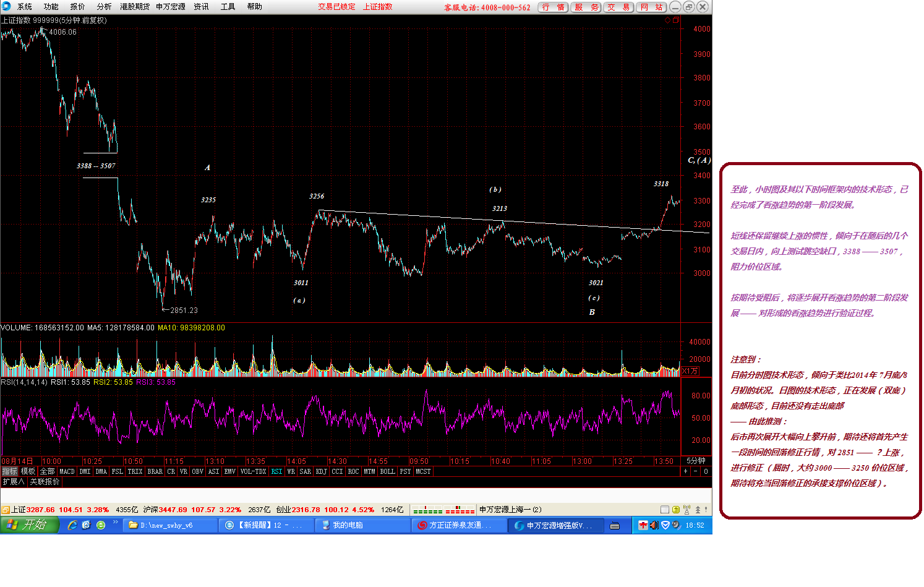Switch to OBV indicator
This screenshot has width=924, height=587.
click(197, 471)
